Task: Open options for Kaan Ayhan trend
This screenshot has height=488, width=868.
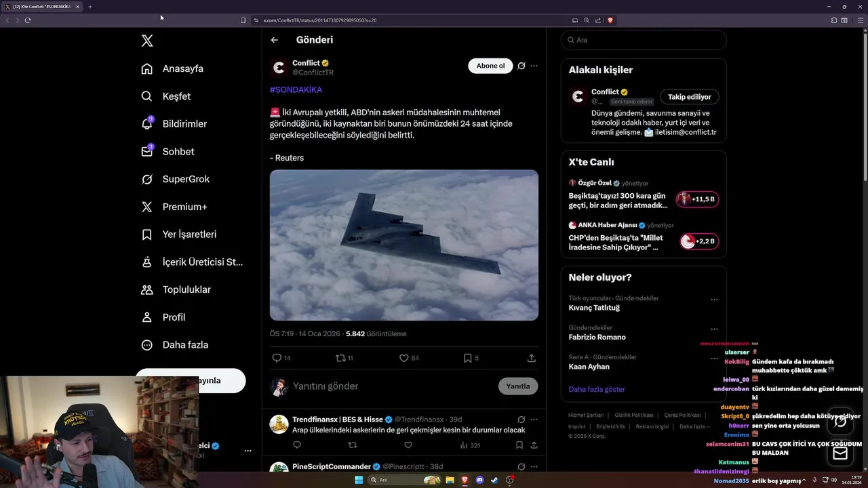Action: (714, 359)
